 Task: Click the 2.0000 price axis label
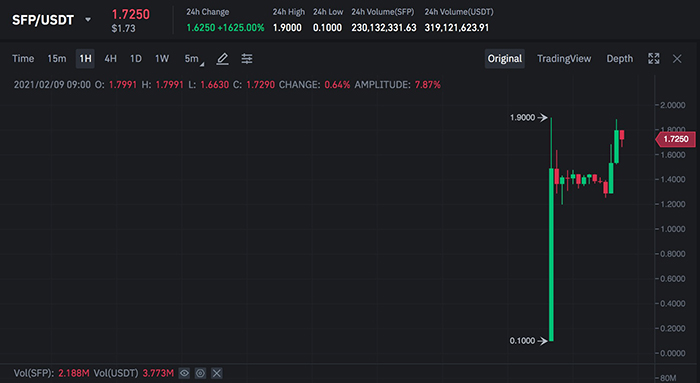[672, 105]
